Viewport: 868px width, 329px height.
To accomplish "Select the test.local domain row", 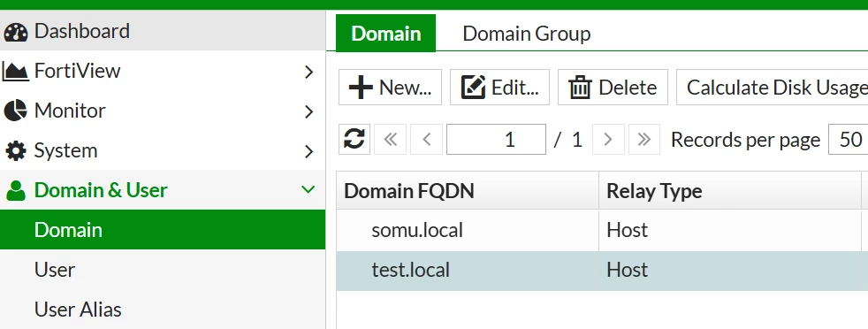I will click(602, 271).
